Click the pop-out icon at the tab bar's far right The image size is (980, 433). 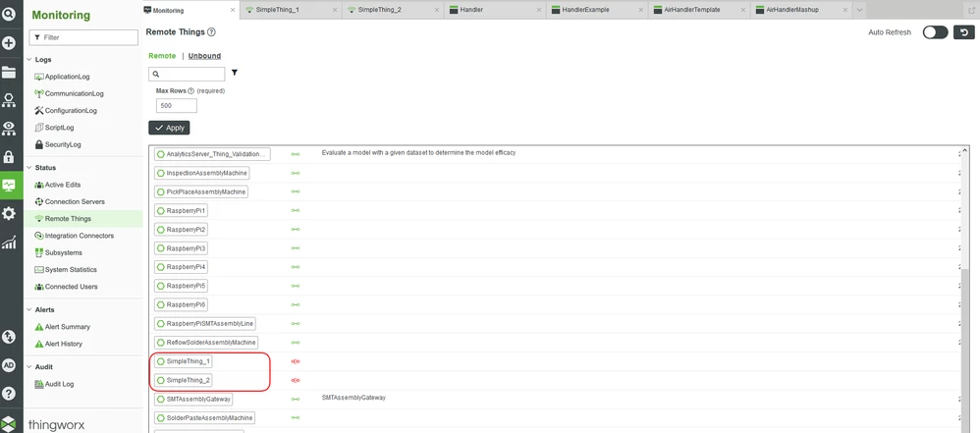(971, 10)
